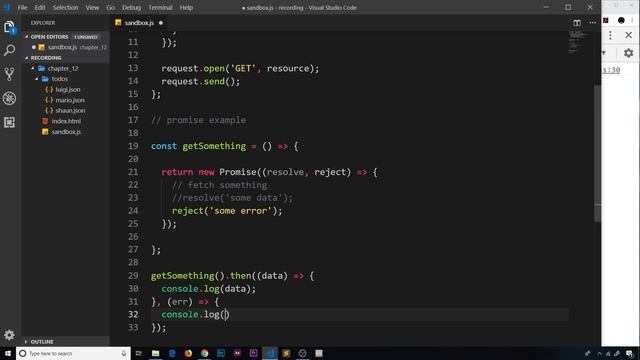Open the dropdown arrow in browser DevTools
640x360 pixels.
coord(604,53)
